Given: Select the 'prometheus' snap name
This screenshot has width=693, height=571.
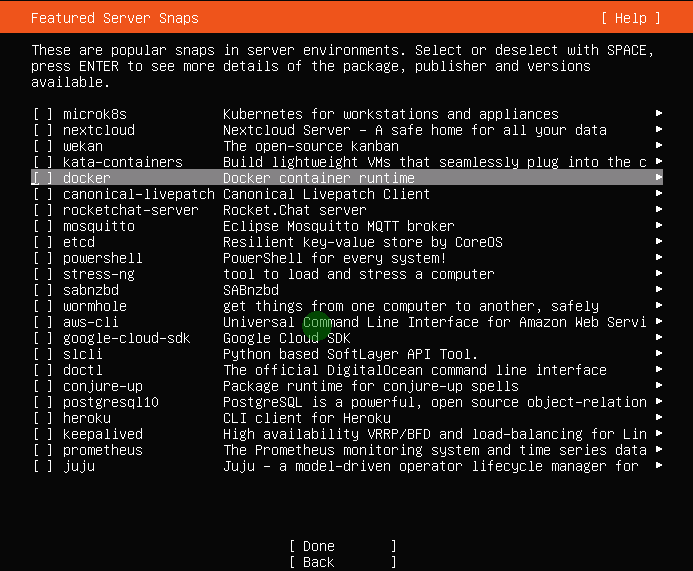Looking at the screenshot, I should coord(103,450).
